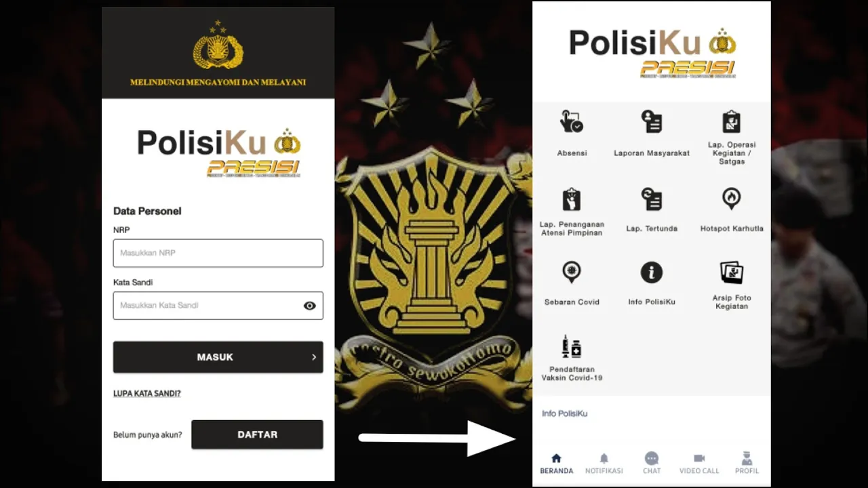
Task: Switch to the Beranda tab
Action: [557, 464]
